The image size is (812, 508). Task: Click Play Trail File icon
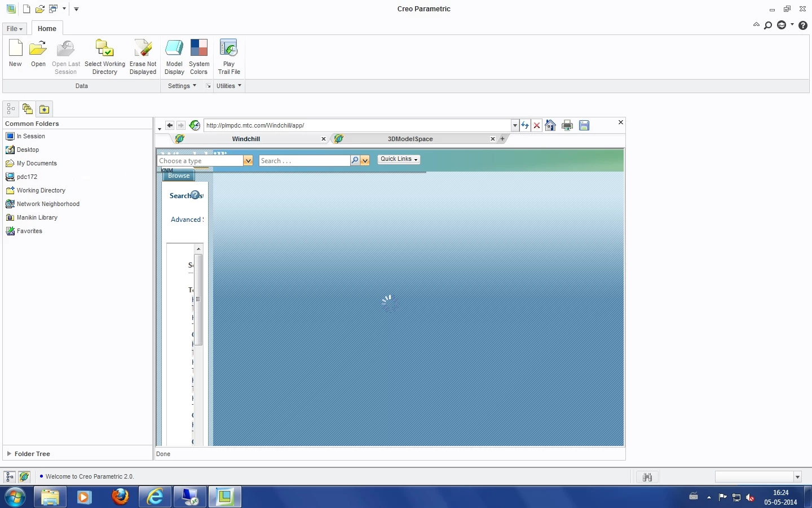click(x=229, y=49)
